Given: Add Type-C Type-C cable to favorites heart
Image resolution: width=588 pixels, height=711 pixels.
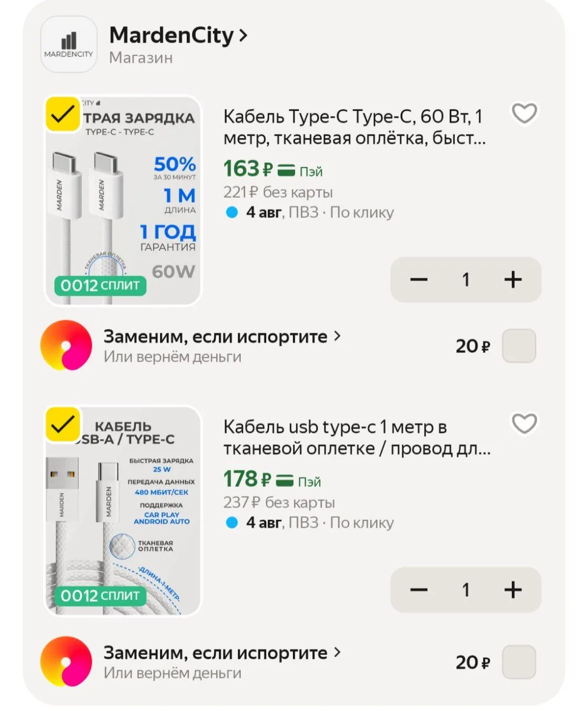Looking at the screenshot, I should tap(524, 114).
